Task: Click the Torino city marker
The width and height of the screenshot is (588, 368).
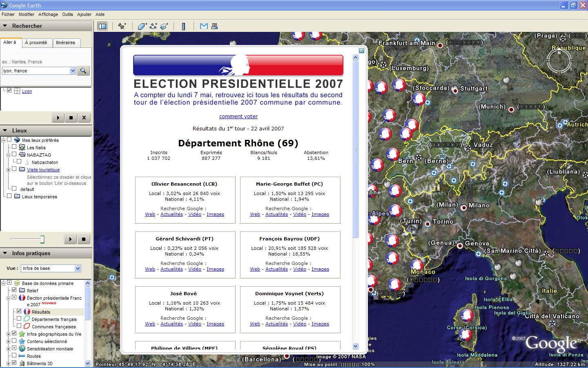Action: (x=428, y=224)
